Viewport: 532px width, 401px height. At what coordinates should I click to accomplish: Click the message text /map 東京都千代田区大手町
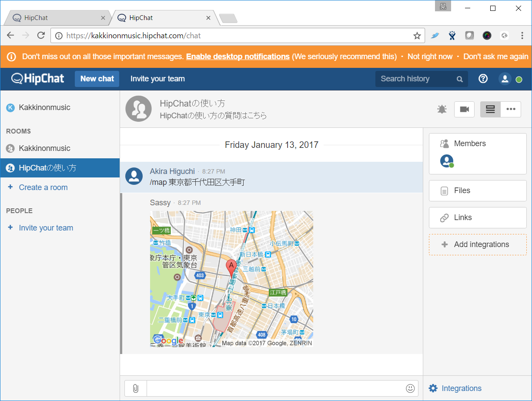click(x=197, y=182)
